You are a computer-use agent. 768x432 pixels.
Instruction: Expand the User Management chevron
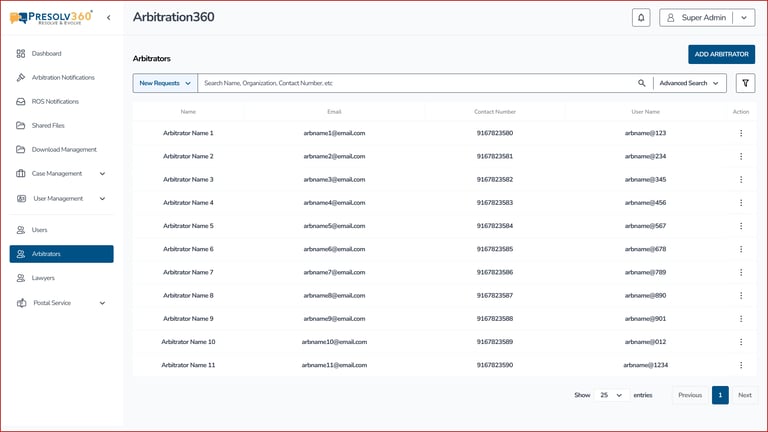click(102, 198)
